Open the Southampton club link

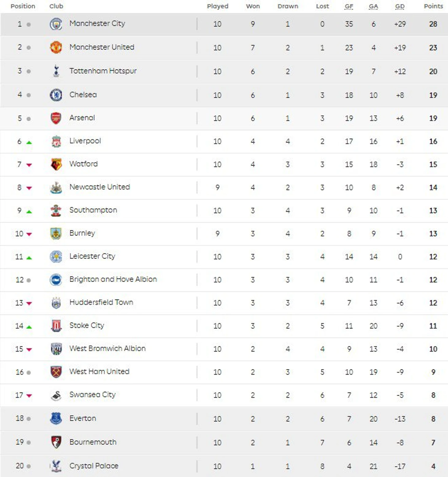click(x=93, y=210)
